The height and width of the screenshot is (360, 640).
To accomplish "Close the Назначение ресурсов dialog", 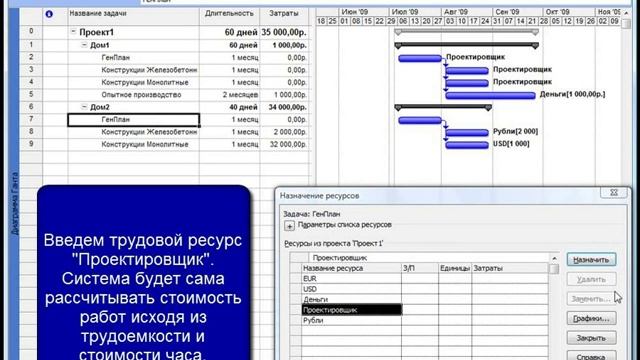I will [613, 193].
